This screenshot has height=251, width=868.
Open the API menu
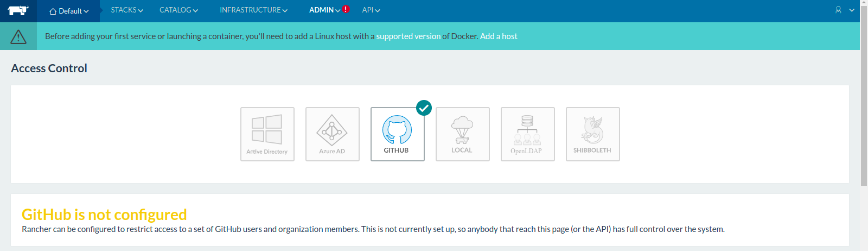point(371,10)
